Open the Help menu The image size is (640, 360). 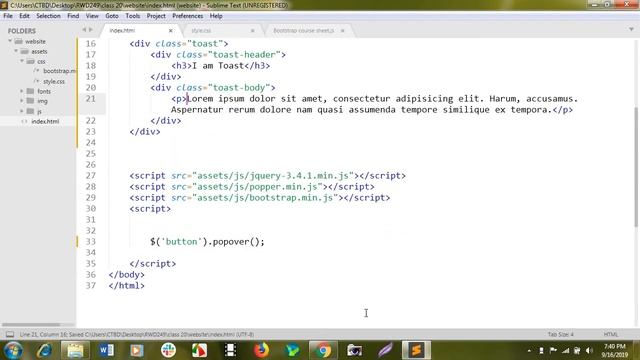216,16
